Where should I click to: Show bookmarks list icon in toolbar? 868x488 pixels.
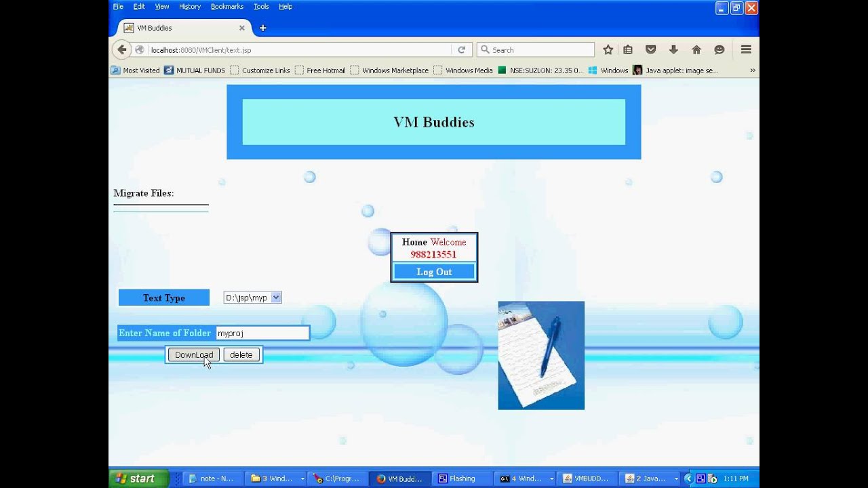point(628,49)
